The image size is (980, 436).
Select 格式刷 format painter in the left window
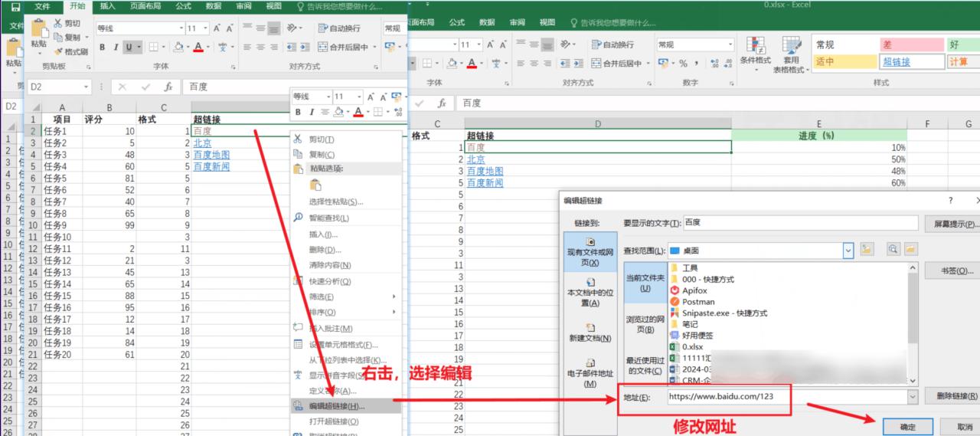pos(70,51)
